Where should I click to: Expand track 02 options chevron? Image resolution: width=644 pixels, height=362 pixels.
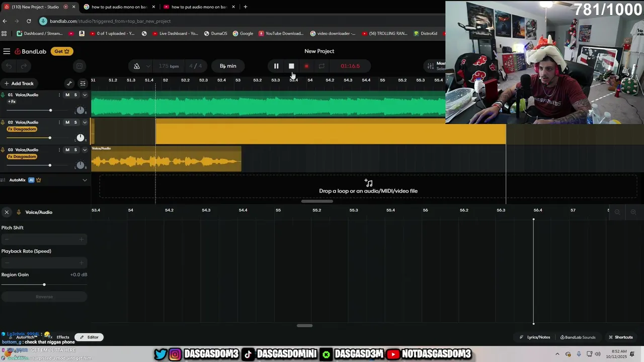tap(85, 122)
